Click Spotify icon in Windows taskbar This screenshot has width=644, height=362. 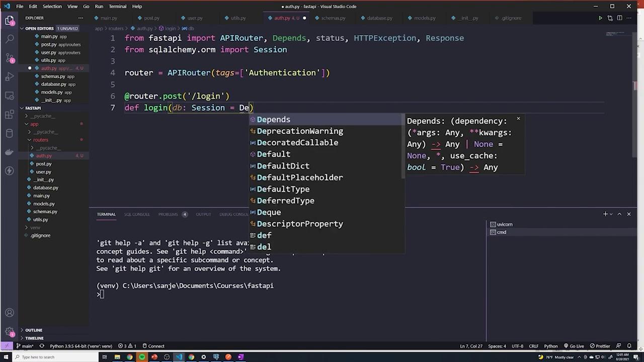(x=142, y=357)
